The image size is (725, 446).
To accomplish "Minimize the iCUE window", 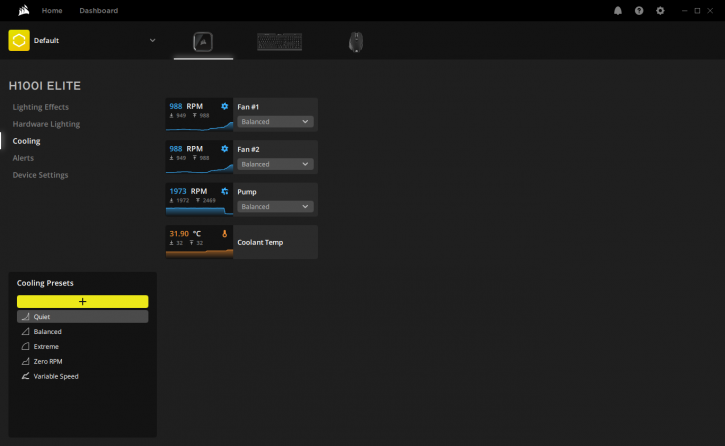I will pos(684,11).
